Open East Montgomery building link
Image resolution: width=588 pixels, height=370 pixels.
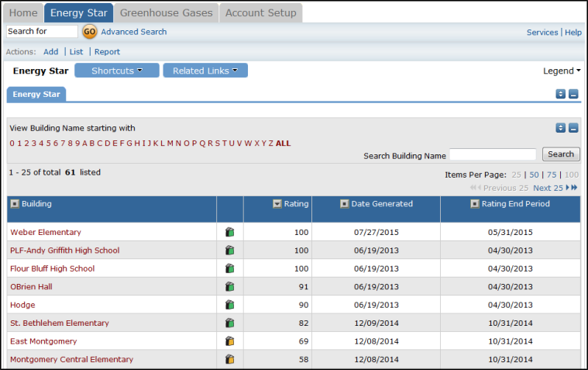coord(43,341)
